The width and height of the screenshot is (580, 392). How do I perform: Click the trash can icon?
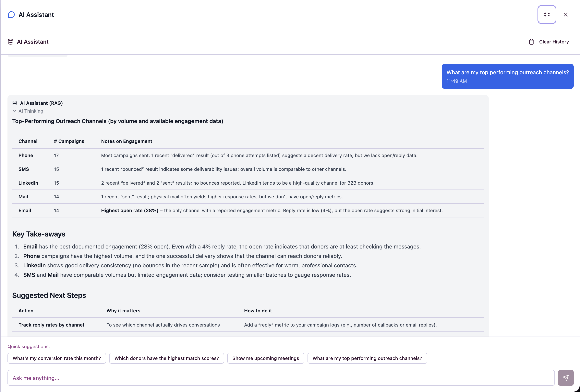coord(531,42)
